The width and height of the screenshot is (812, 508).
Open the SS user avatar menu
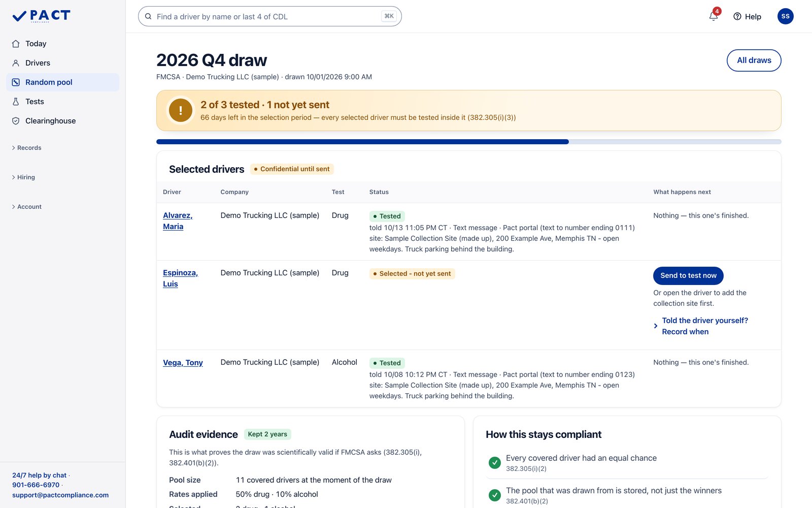(785, 16)
